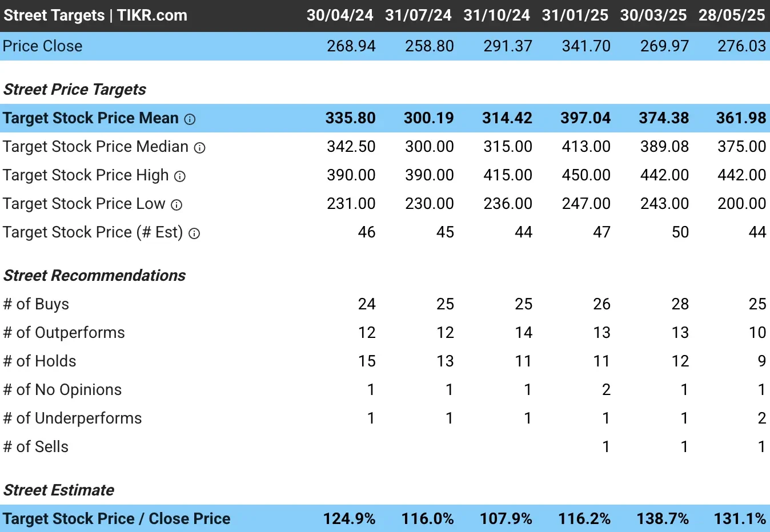Click the # of Buys row label
The width and height of the screenshot is (770, 532).
tap(36, 304)
